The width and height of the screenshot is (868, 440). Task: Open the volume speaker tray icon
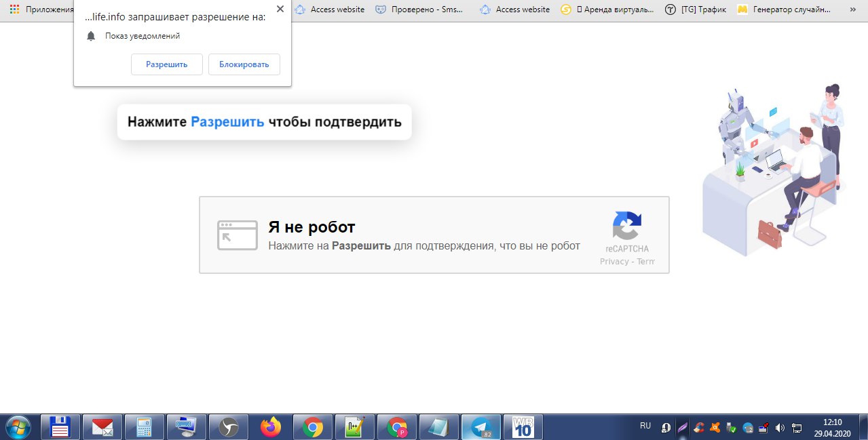coord(780,428)
